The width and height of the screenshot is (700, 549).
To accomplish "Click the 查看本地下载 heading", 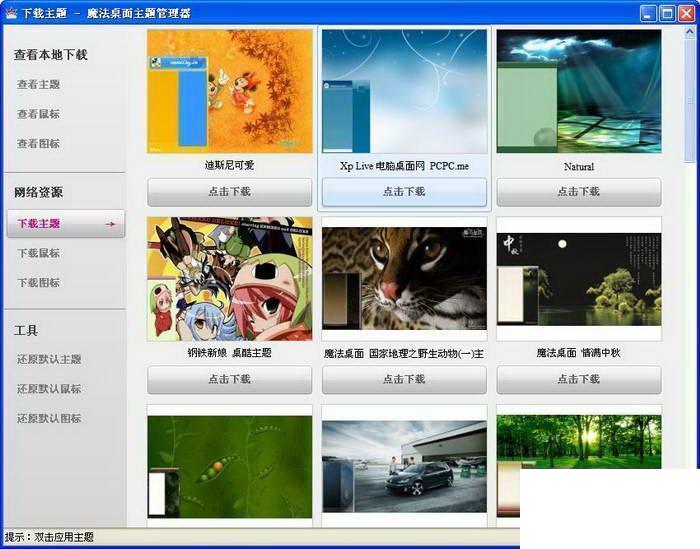I will tap(50, 55).
